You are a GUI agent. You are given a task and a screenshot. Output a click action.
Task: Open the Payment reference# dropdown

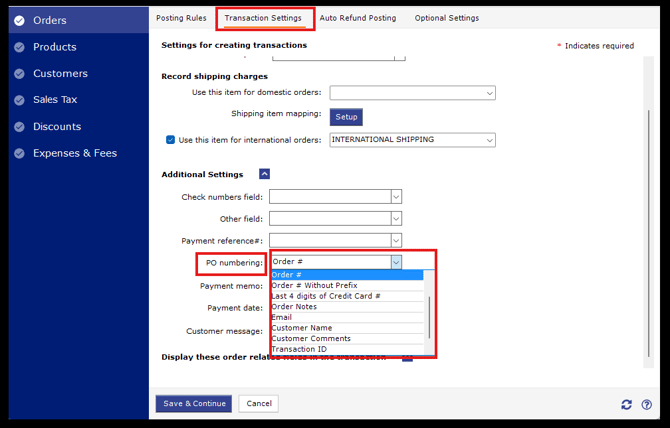pos(396,241)
